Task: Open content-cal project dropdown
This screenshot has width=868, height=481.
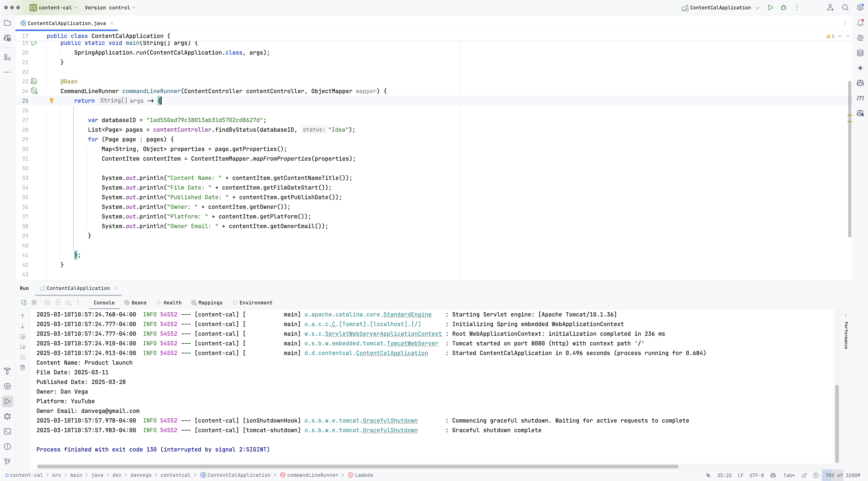Action: pos(54,7)
